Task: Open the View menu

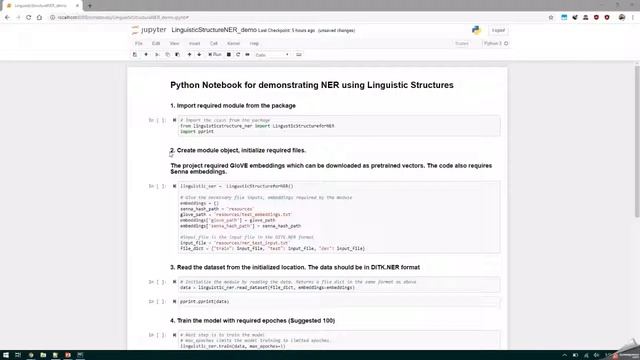Action: (x=174, y=43)
